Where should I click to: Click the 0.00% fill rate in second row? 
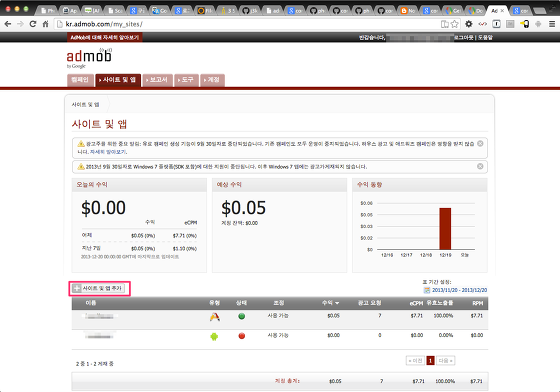pyautogui.click(x=446, y=335)
